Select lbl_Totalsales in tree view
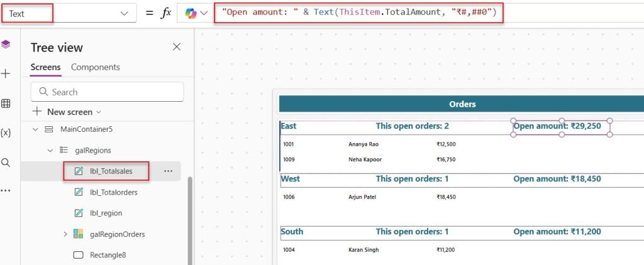This screenshot has height=265, width=644. tap(111, 171)
